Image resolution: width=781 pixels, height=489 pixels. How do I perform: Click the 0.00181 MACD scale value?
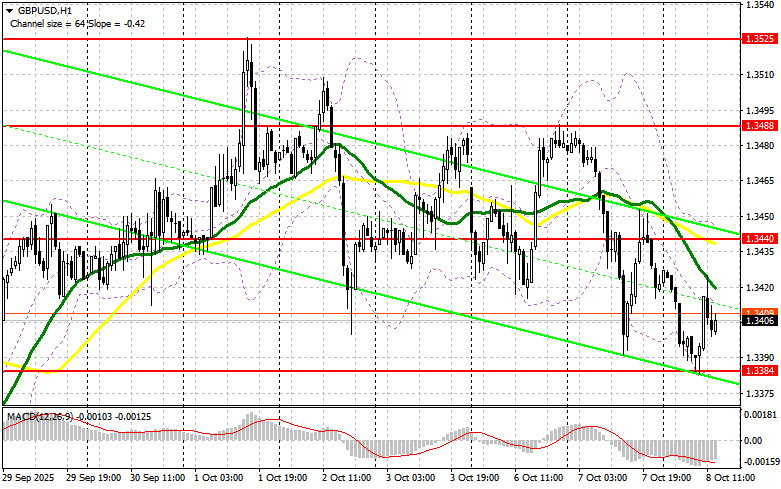761,414
